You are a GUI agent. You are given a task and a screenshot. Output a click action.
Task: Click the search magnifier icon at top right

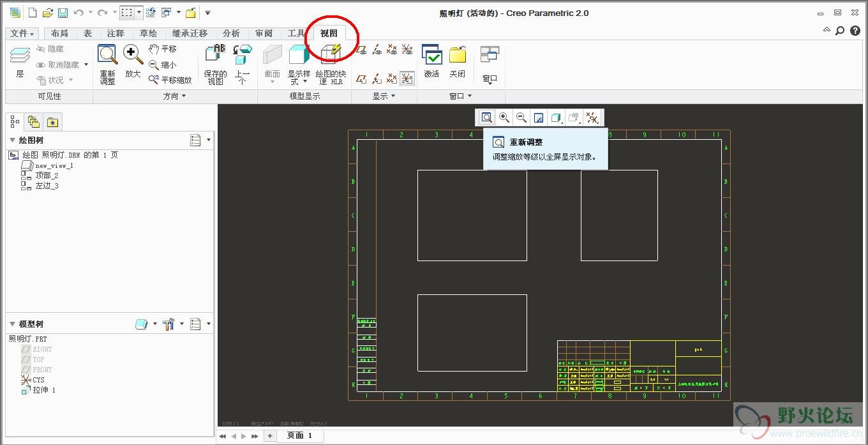click(840, 31)
